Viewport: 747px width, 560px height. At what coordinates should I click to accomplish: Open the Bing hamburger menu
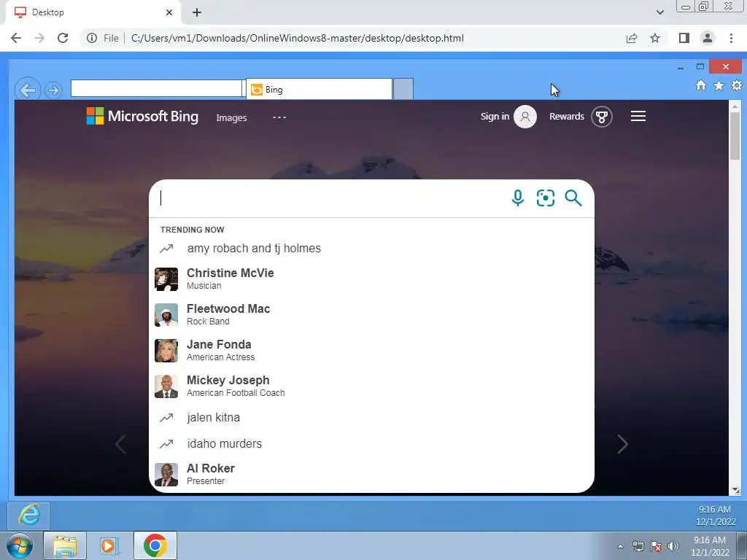(x=638, y=116)
